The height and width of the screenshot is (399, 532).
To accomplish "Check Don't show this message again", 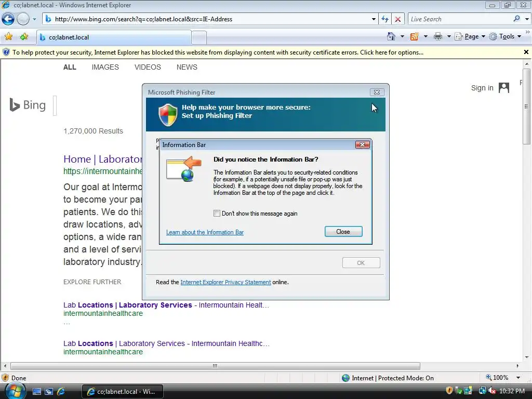I will point(217,214).
